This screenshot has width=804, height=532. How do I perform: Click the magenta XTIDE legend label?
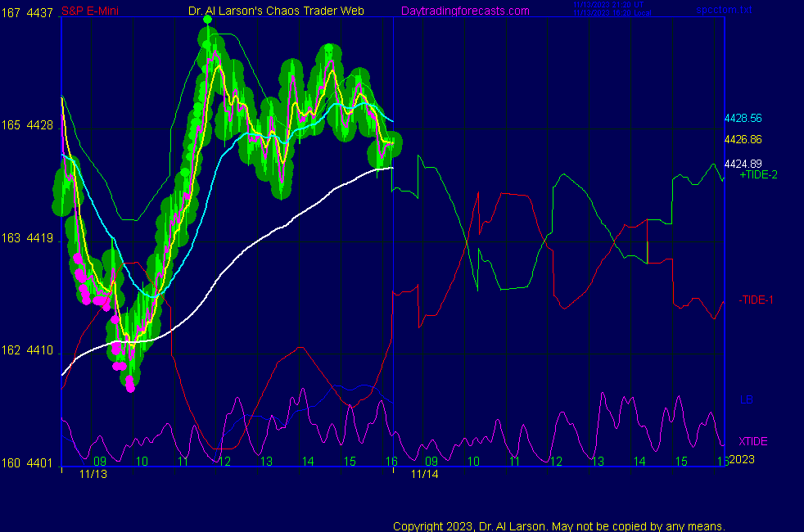752,441
